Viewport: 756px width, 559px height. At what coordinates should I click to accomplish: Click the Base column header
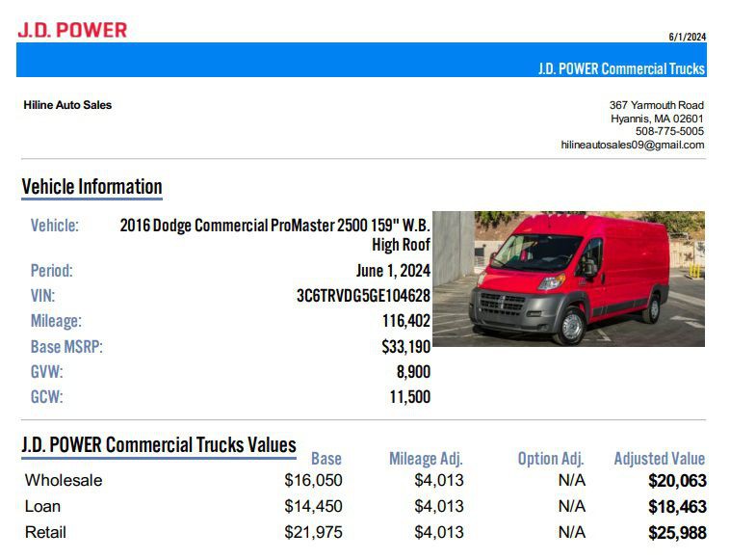[x=326, y=458]
